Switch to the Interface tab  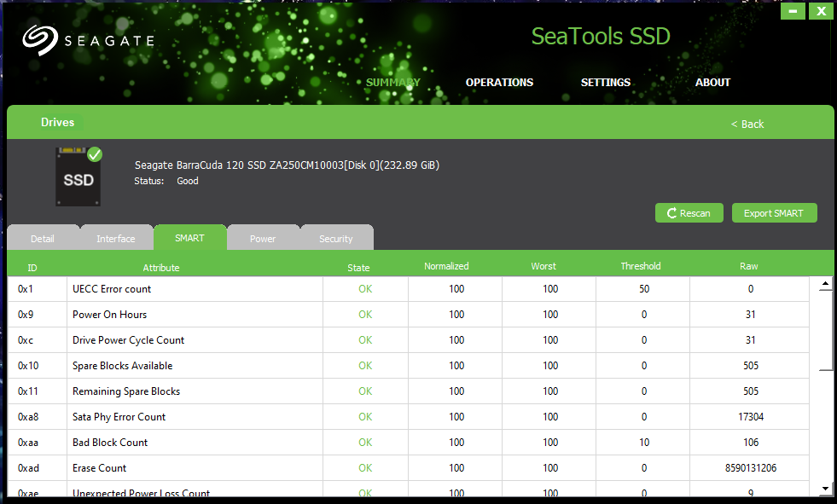pos(116,238)
